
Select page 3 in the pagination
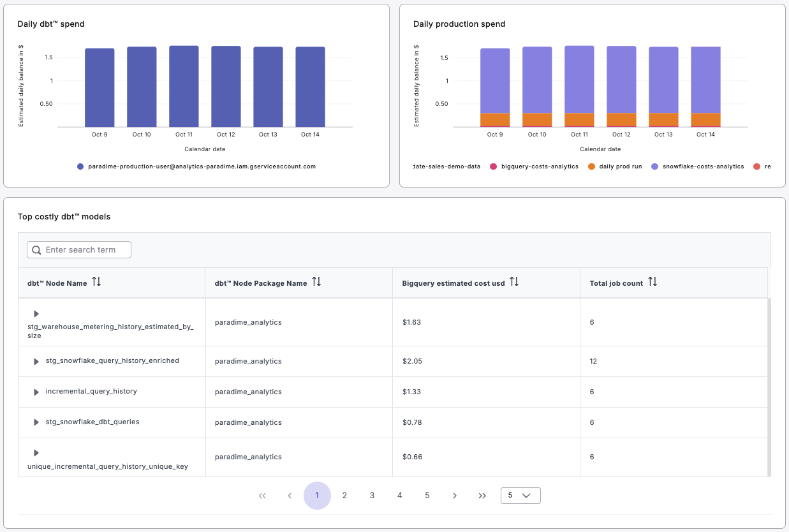click(372, 496)
